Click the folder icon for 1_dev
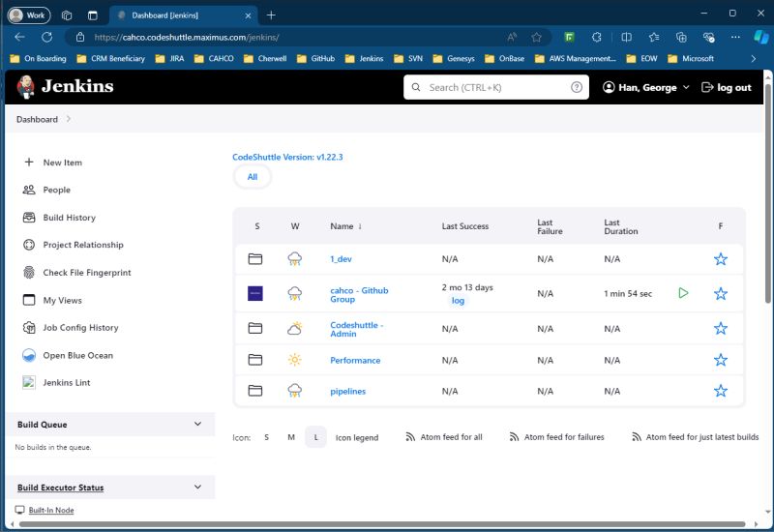Screen dimensions: 774x532 tap(255, 258)
